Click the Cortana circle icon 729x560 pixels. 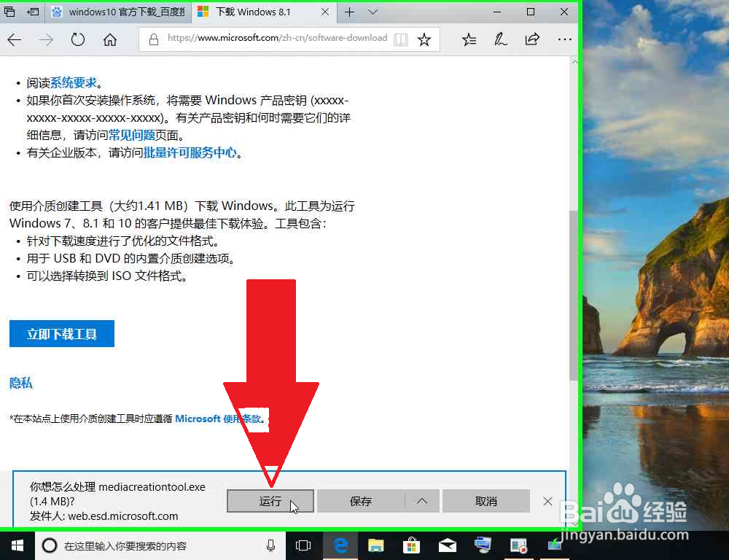tap(50, 545)
